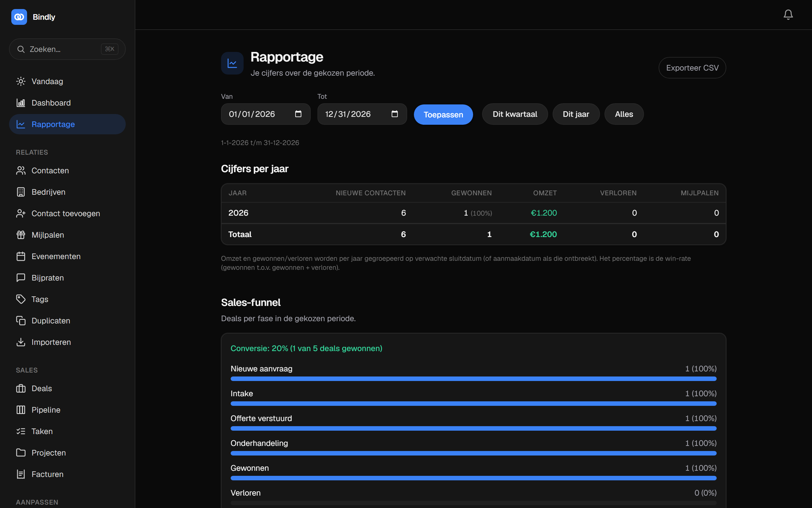Navigate to Bedrijven
812x508 pixels.
click(x=67, y=192)
